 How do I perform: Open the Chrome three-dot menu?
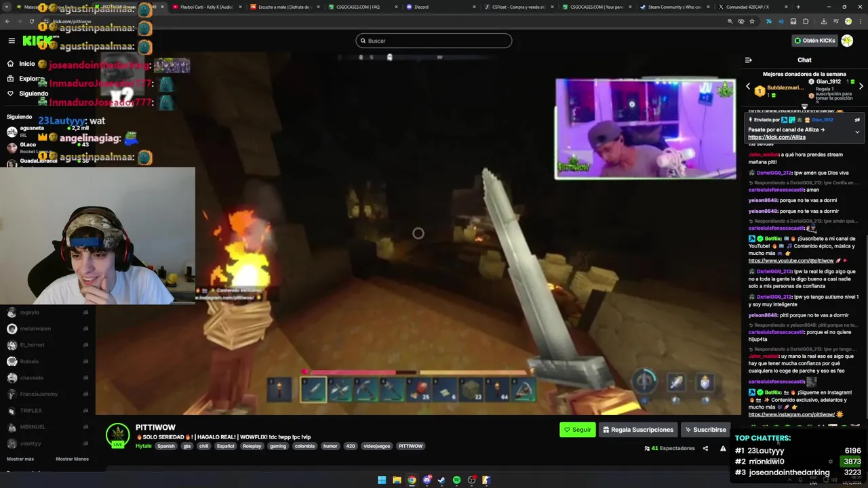point(859,22)
